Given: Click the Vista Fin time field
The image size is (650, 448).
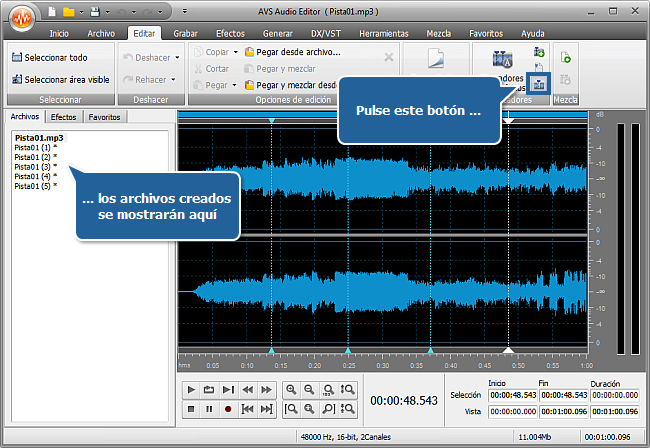Looking at the screenshot, I should 564,412.
